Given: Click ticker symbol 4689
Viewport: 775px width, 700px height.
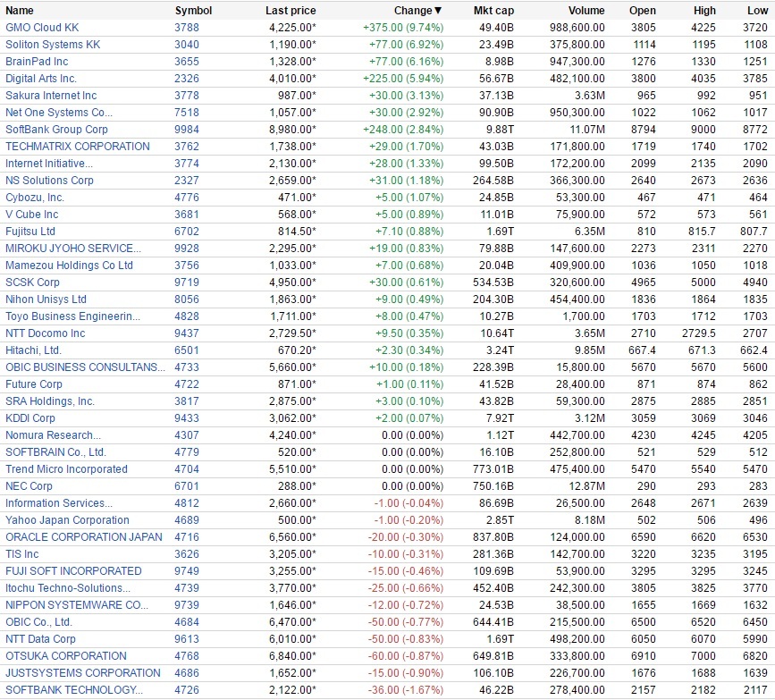Looking at the screenshot, I should pos(187,520).
